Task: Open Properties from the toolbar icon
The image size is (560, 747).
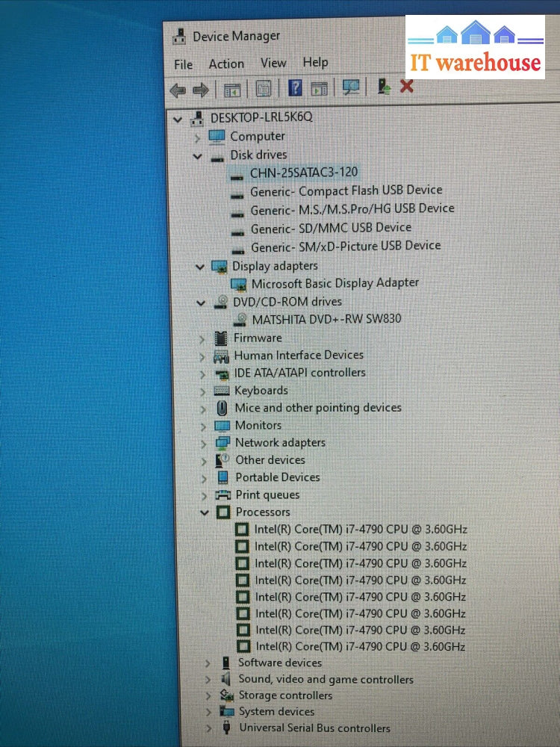Action: (263, 90)
